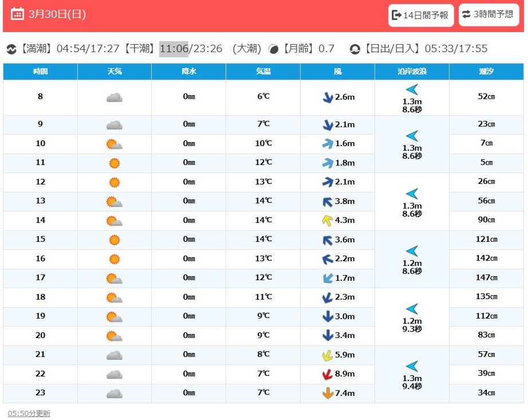This screenshot has height=420, width=528.
Task: Click the temperature 11℃ cell
Action: [x=263, y=297]
